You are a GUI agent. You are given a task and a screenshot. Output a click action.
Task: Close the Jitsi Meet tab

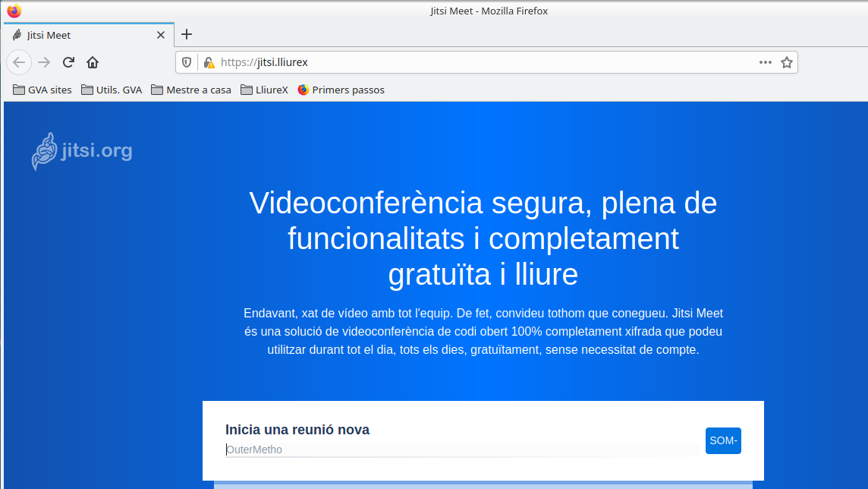tap(161, 35)
